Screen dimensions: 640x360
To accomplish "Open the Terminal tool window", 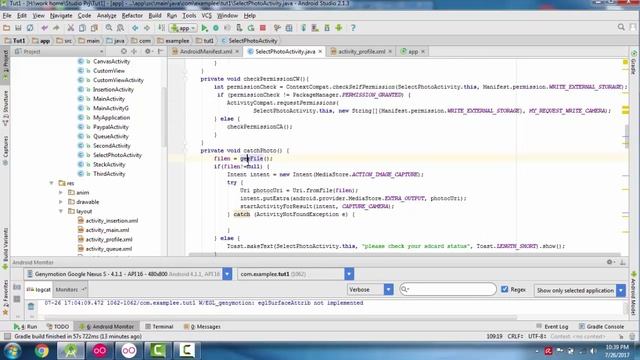I will [159, 327].
